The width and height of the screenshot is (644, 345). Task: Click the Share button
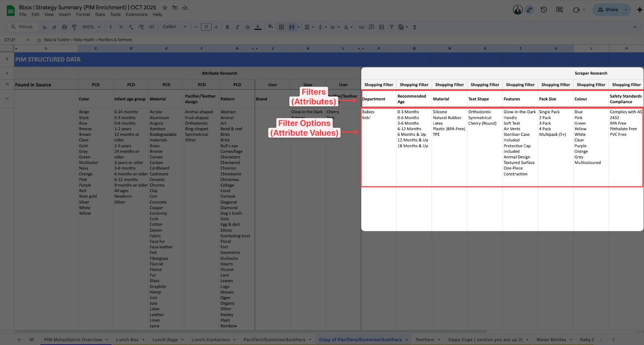click(607, 10)
